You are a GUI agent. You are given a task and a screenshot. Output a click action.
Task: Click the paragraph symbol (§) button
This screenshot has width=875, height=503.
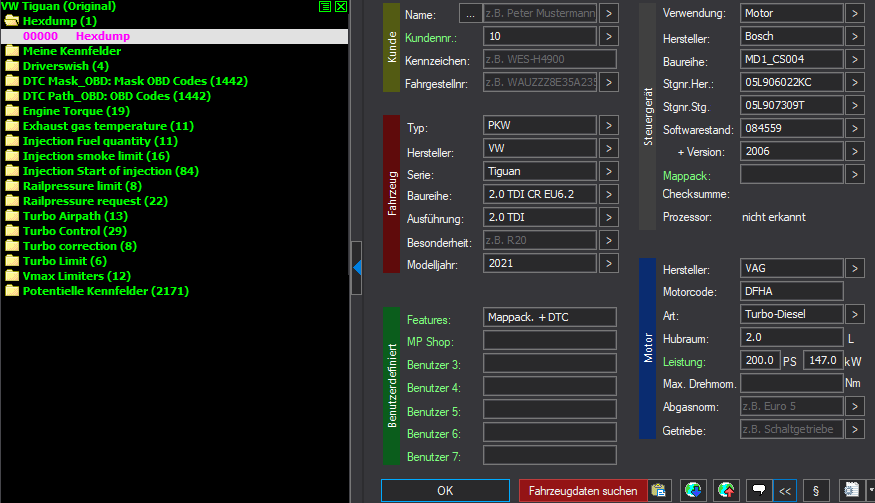pyautogui.click(x=816, y=491)
